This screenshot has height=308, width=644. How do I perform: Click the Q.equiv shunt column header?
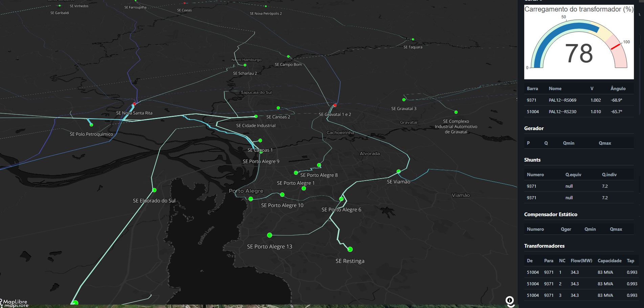(573, 174)
